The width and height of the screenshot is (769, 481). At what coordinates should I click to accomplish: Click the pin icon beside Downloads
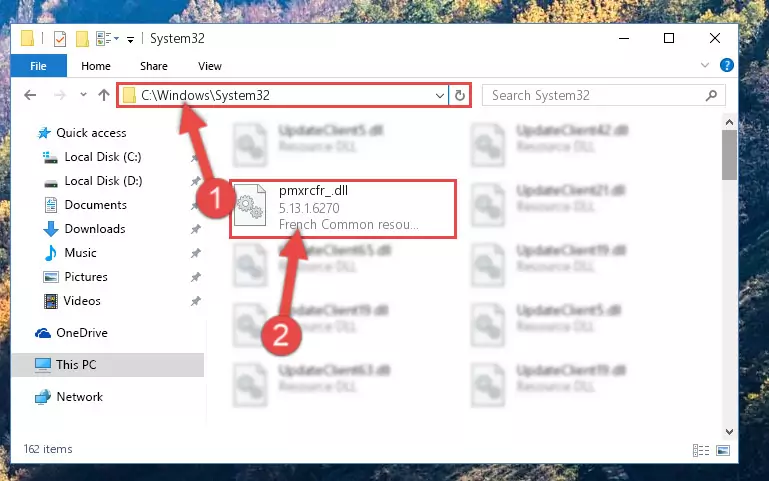(196, 229)
